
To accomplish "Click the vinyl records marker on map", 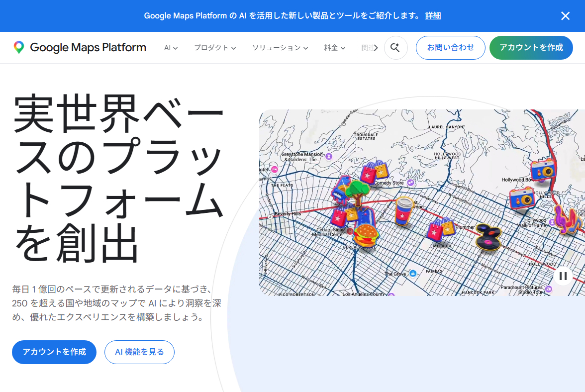I will [x=487, y=237].
